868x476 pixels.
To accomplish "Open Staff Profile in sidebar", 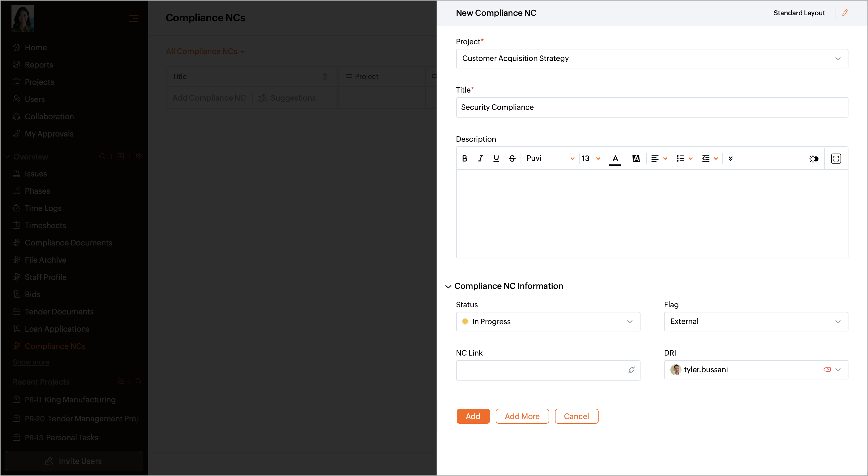I will [x=39, y=277].
